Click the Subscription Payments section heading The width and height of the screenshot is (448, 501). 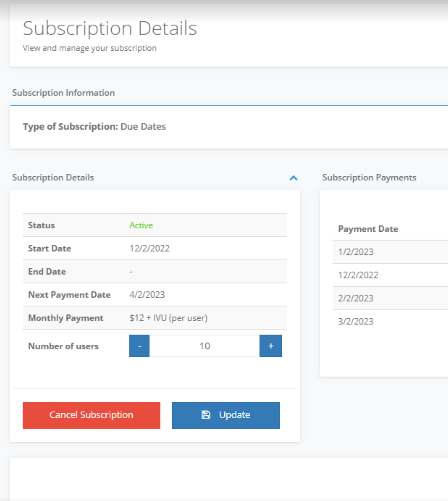click(x=369, y=178)
